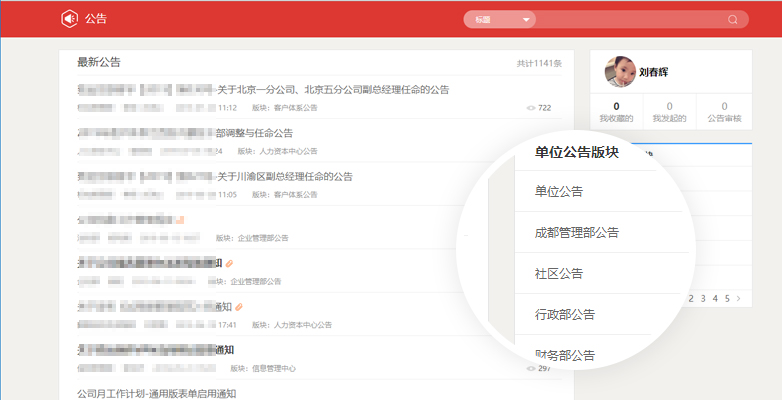Select 我发起的 tab
The width and height of the screenshot is (782, 400).
pyautogui.click(x=669, y=112)
